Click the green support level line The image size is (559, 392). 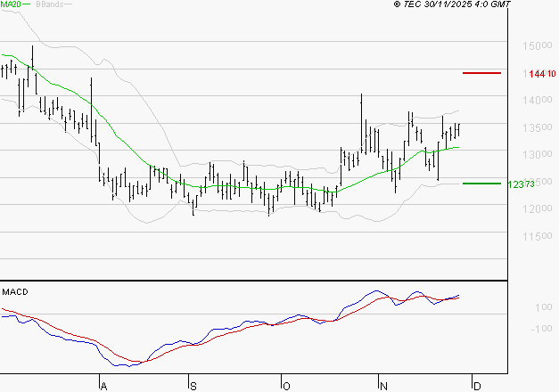pyautogui.click(x=481, y=184)
